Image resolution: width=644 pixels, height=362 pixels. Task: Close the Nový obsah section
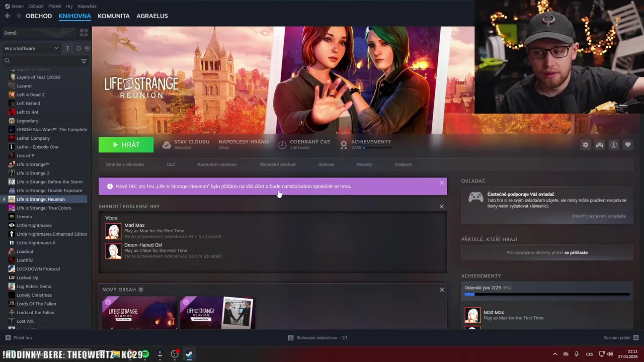[x=442, y=290]
